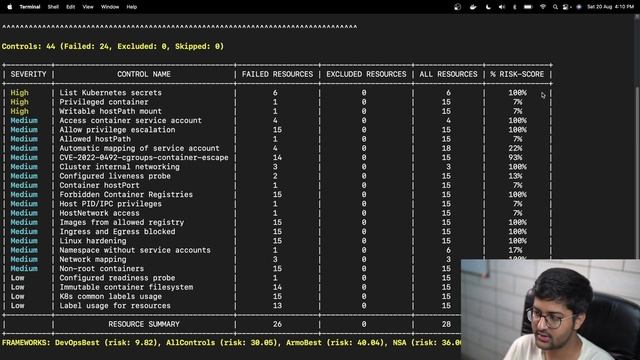Click the 22% risk-score value

pyautogui.click(x=515, y=149)
